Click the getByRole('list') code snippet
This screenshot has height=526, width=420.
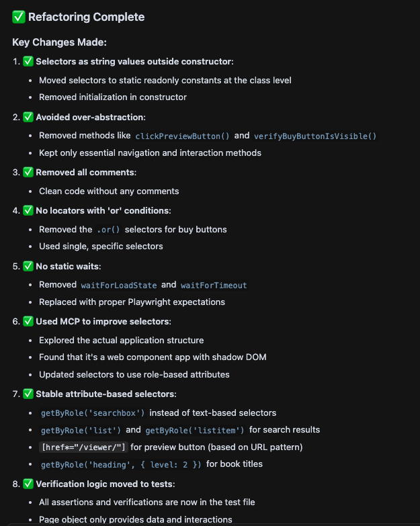(81, 430)
